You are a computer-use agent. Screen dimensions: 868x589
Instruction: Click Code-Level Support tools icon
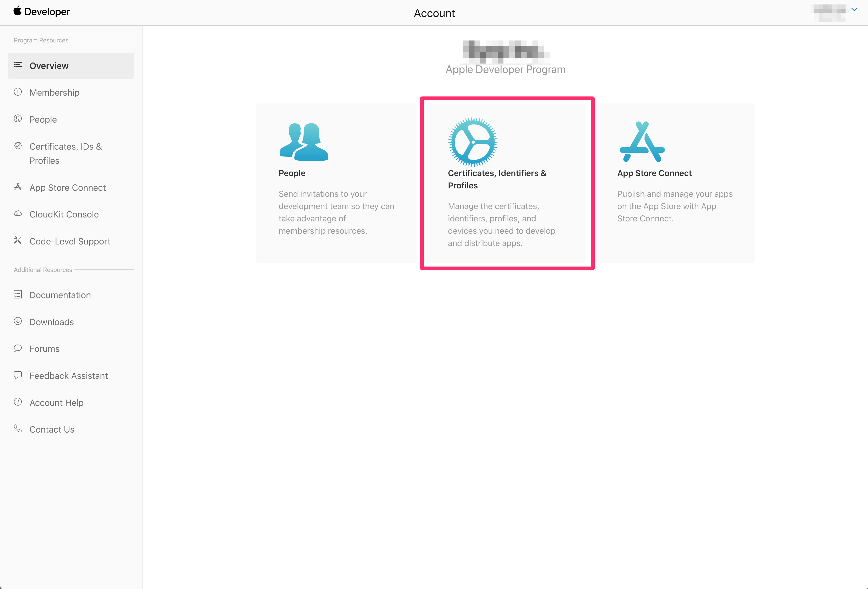tap(18, 240)
